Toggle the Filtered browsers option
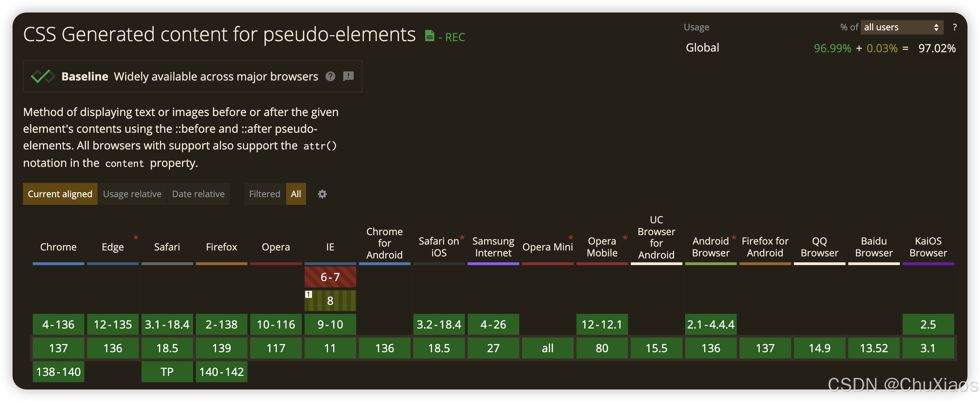Image resolution: width=980 pixels, height=402 pixels. coord(265,194)
